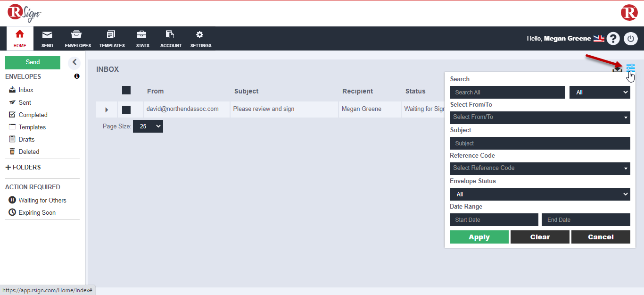Screen dimensions: 644x295
Task: Check the box for david@northendassoc.com row
Action: (x=126, y=110)
